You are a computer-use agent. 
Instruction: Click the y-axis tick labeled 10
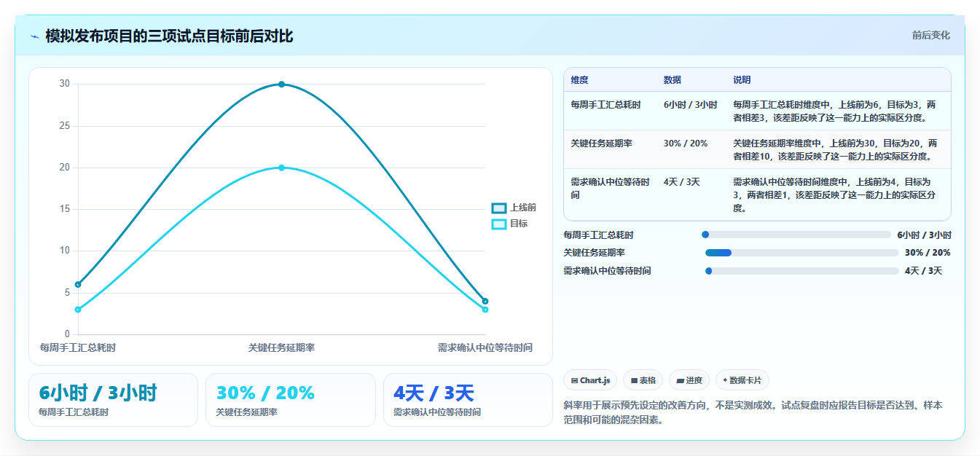65,251
